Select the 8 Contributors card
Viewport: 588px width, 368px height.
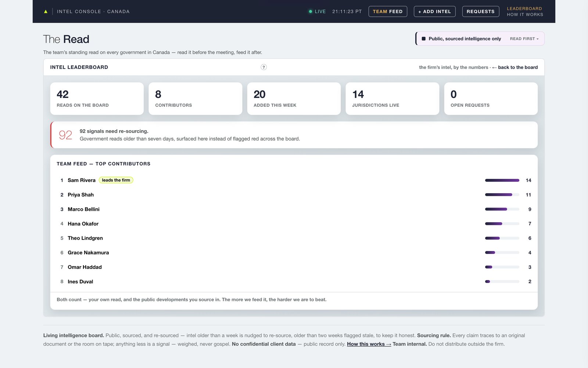195,99
